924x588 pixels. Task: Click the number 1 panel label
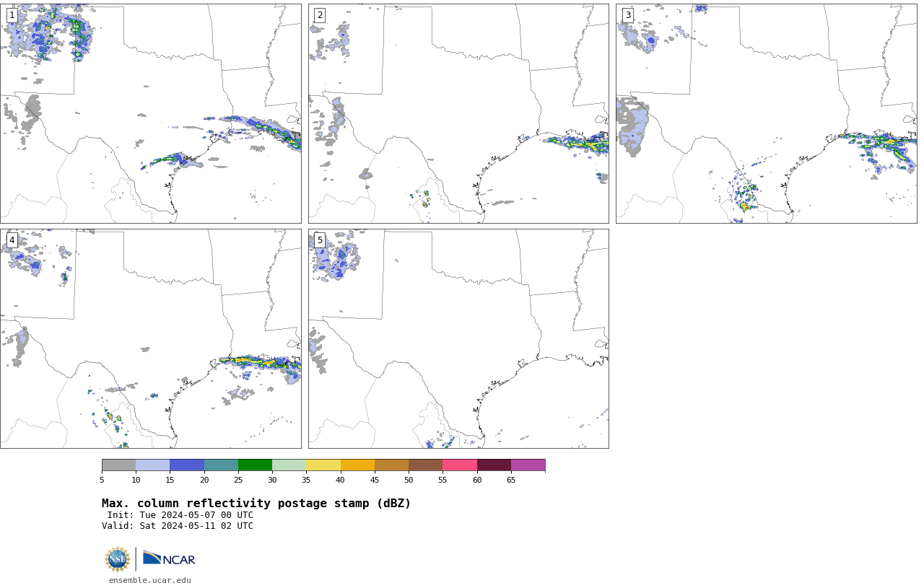tap(12, 15)
